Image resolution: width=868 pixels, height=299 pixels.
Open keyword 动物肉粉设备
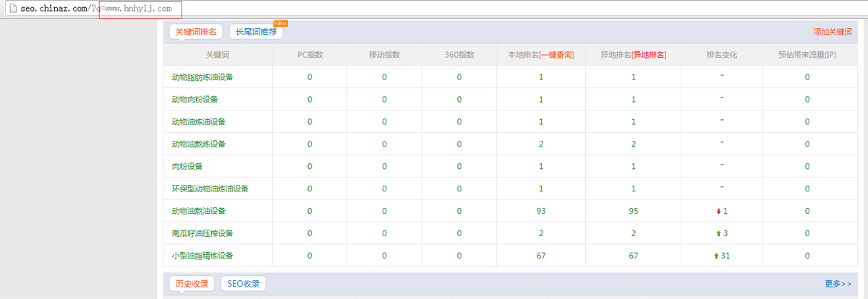tap(195, 99)
